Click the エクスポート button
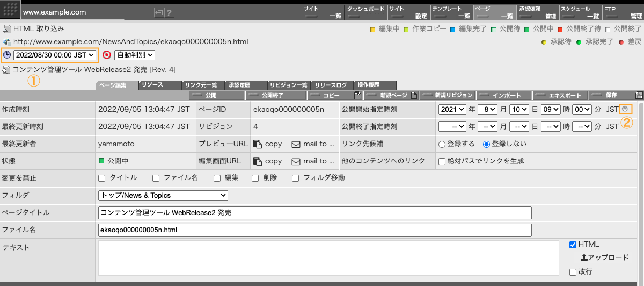Screen dimensions: 644x286 (561, 95)
